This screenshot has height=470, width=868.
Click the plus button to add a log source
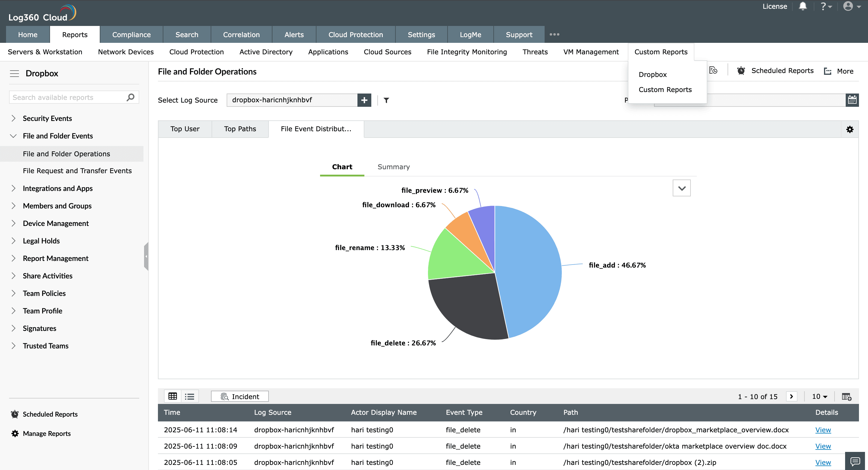364,100
